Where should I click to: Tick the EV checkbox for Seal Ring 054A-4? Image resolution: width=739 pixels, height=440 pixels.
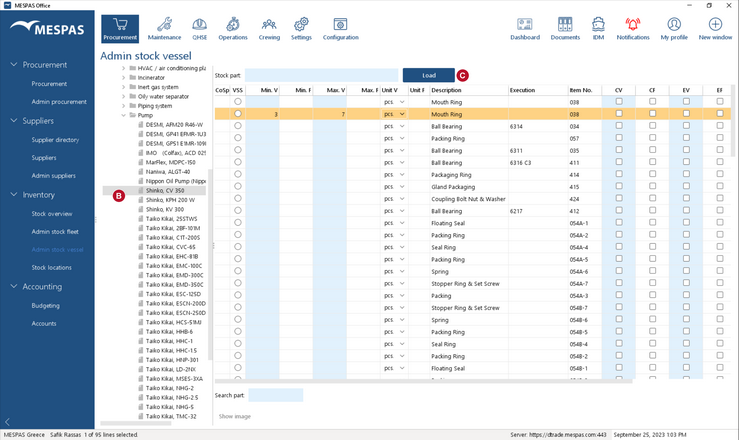[686, 246]
